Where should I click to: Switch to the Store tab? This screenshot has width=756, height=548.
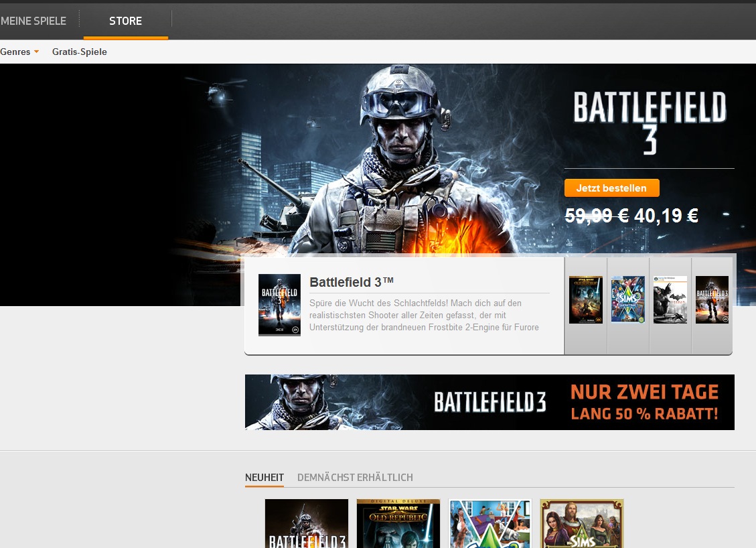click(125, 21)
